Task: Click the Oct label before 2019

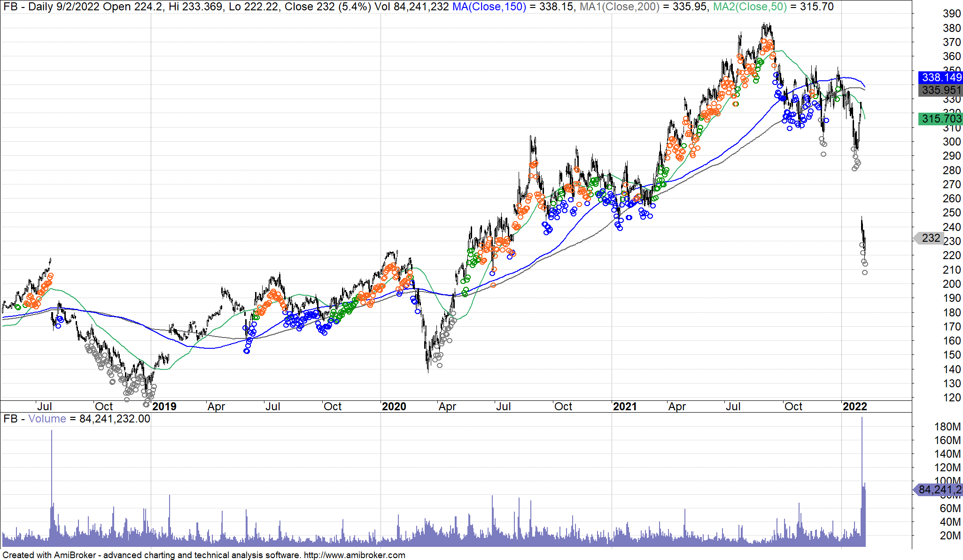Action: pyautogui.click(x=104, y=407)
